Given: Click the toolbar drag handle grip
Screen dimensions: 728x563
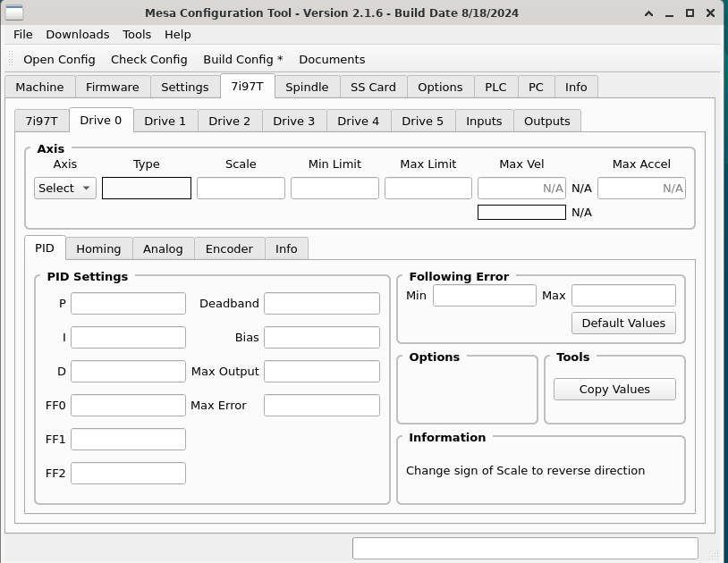Looking at the screenshot, I should point(12,59).
